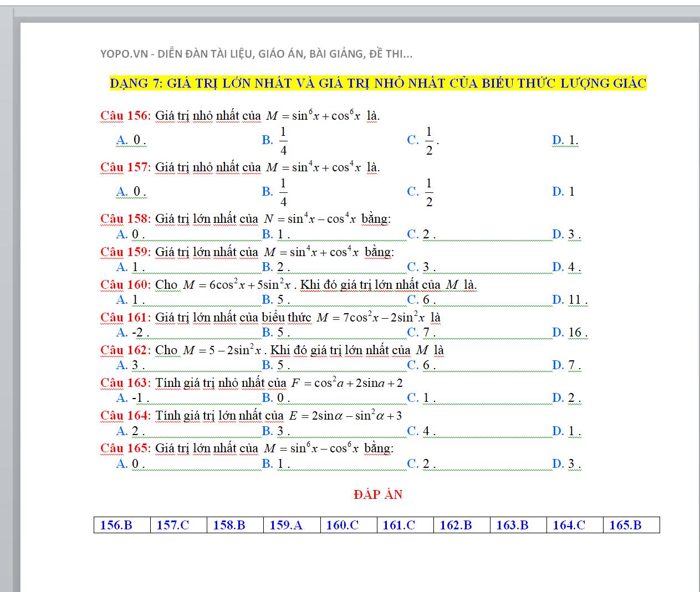Click the Câu 158 question label
Viewport: 700px width, 592px height.
pos(125,219)
